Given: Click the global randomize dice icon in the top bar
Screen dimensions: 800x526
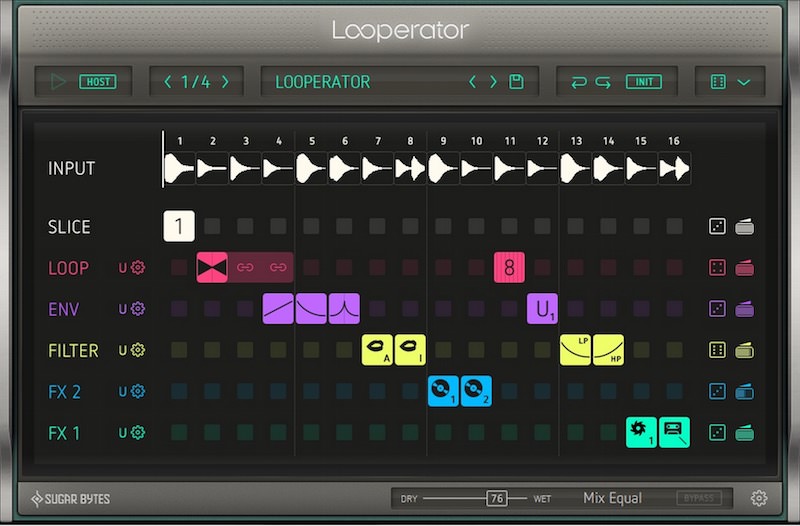Looking at the screenshot, I should (718, 82).
